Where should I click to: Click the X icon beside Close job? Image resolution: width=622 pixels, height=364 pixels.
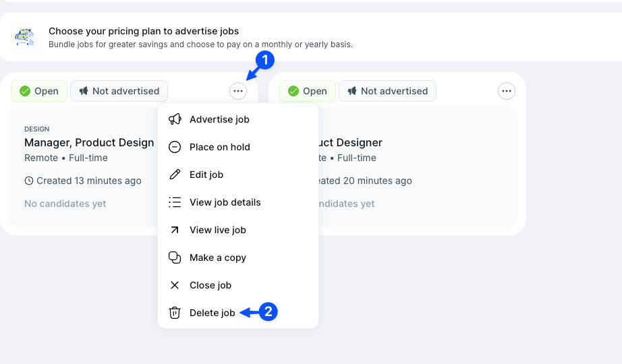[x=175, y=285]
